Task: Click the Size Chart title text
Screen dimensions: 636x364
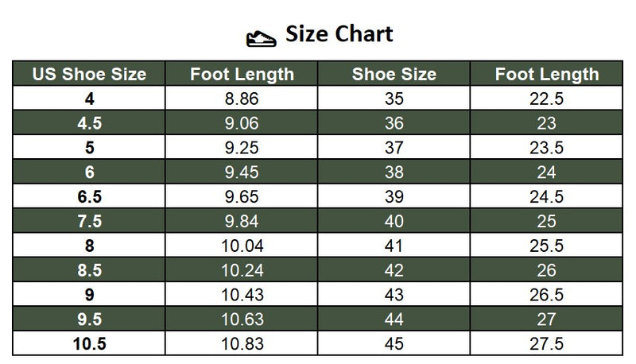Action: 339,33
